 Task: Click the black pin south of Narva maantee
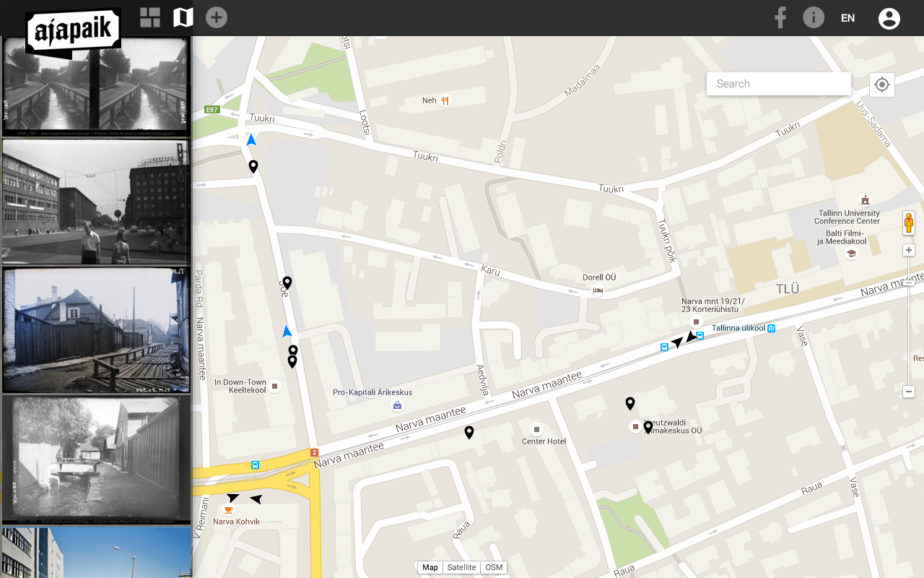(469, 432)
